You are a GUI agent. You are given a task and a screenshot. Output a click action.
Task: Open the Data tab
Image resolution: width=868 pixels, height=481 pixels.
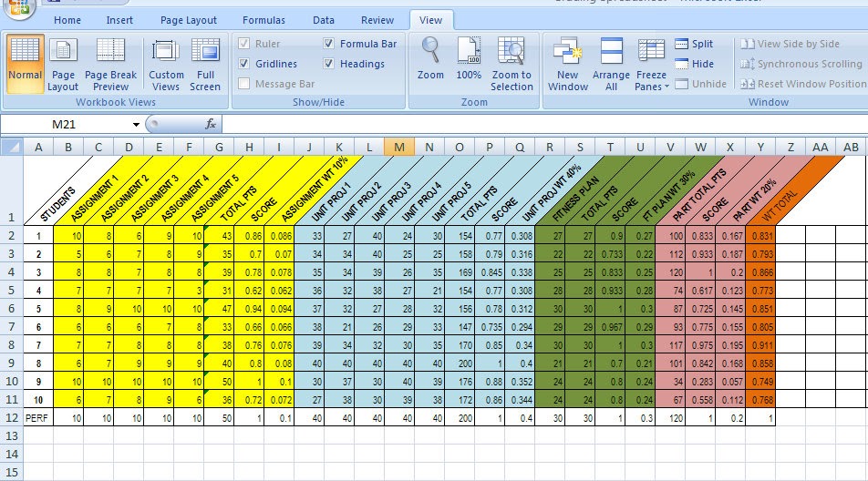pyautogui.click(x=324, y=20)
